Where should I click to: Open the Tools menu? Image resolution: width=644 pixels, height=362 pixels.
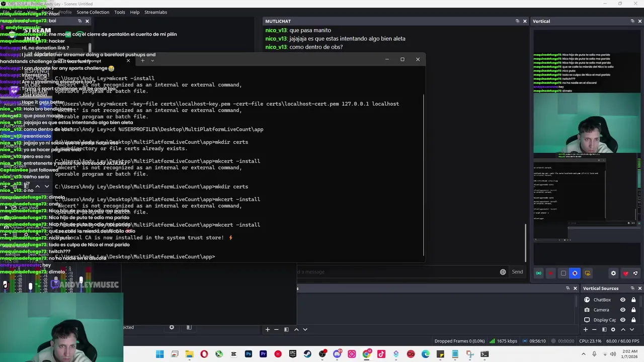(119, 12)
